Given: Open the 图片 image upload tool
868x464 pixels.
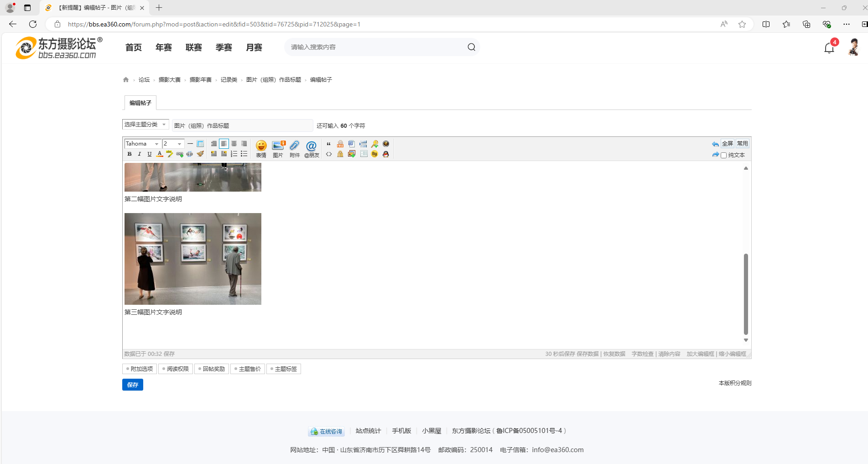Looking at the screenshot, I should coord(278,149).
